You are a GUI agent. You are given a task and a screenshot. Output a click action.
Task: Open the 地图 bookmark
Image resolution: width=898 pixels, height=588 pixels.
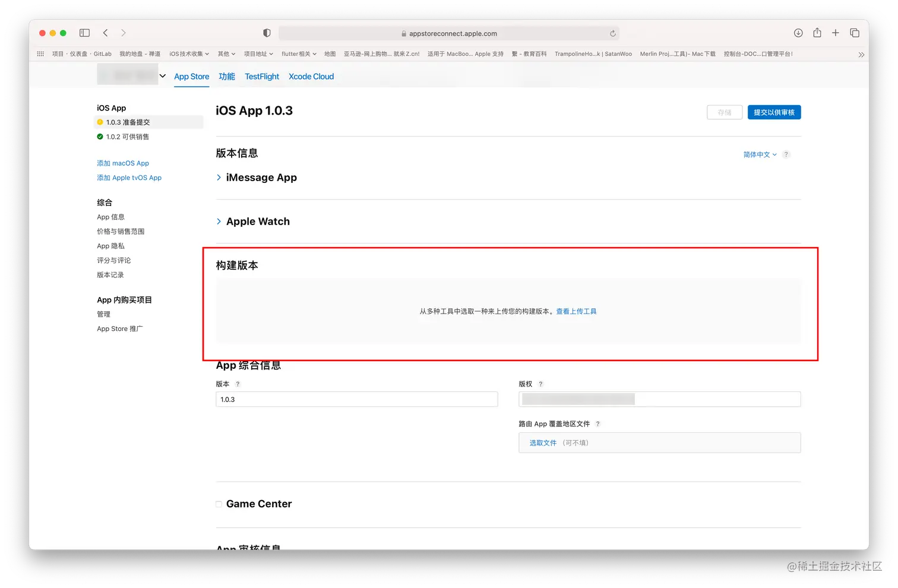(x=330, y=53)
